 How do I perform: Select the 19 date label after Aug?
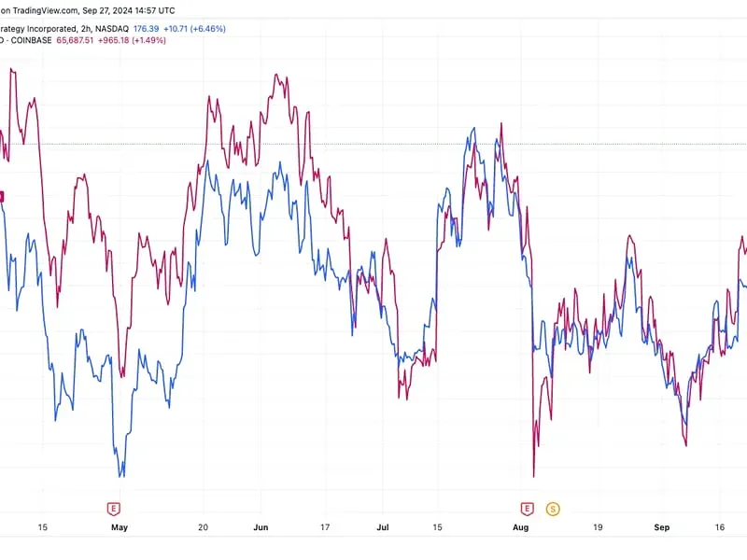[x=598, y=527]
